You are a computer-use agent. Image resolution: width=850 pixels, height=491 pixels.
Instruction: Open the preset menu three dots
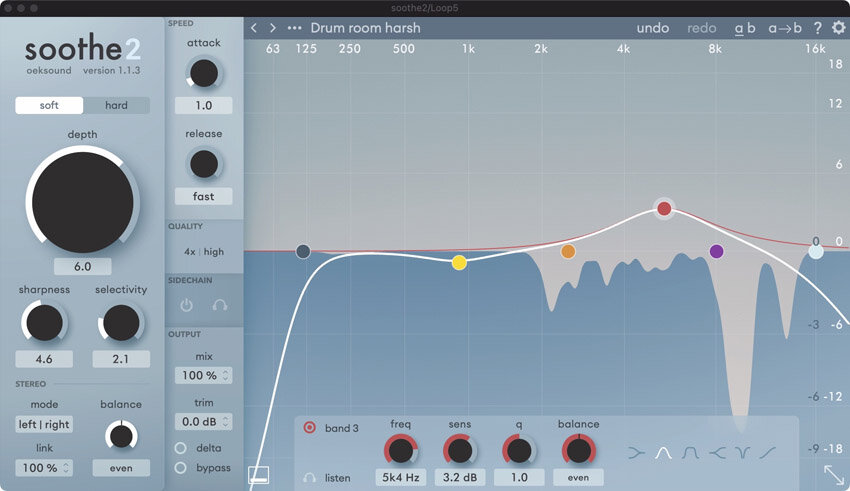point(294,28)
